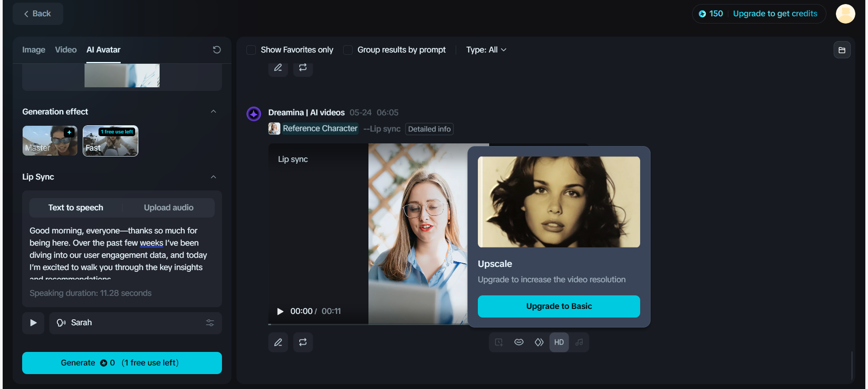Viewport: 868px width, 389px height.
Task: Collapse the Generation effect section
Action: pos(213,112)
